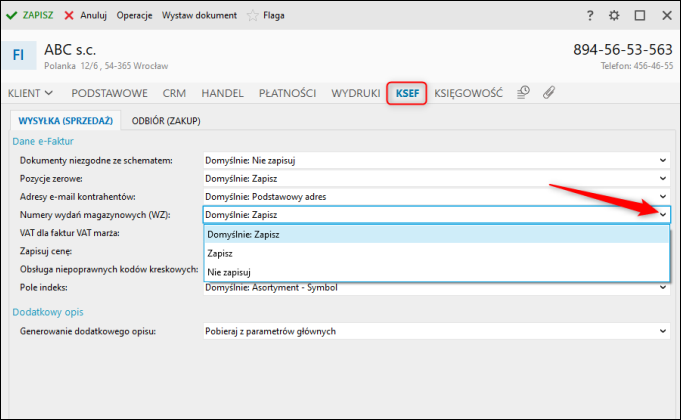Click the paperclip attachments icon
The image size is (681, 420).
pos(548,93)
